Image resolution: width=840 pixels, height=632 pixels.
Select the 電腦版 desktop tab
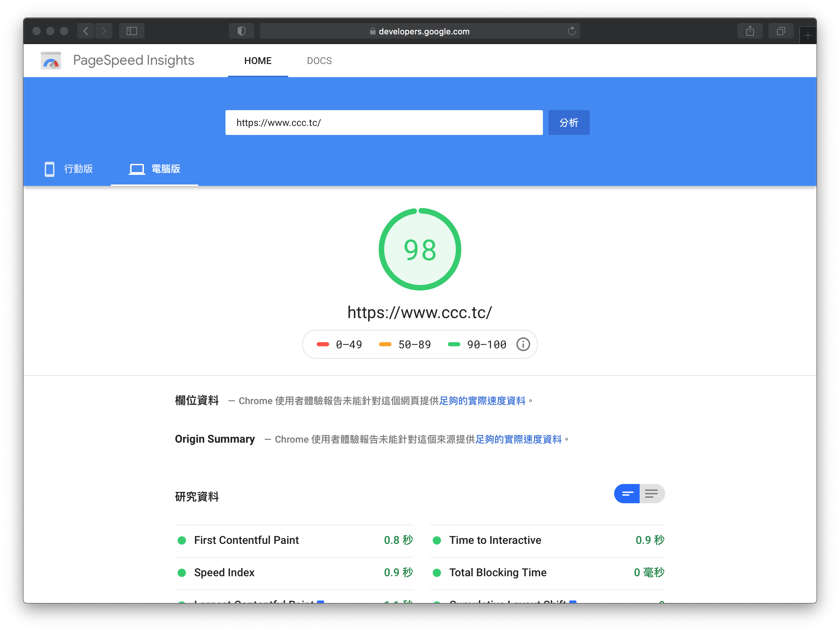(x=155, y=169)
